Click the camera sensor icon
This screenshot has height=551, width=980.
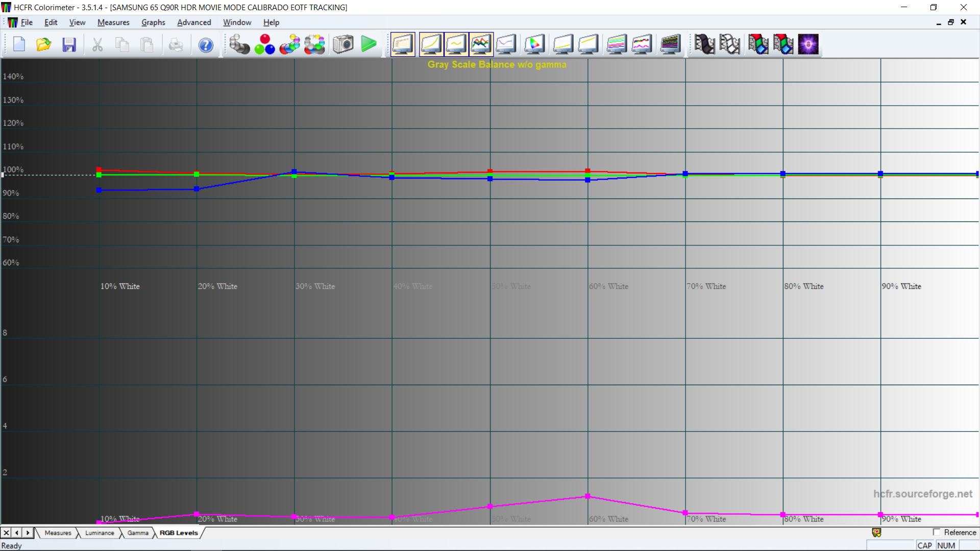[343, 44]
